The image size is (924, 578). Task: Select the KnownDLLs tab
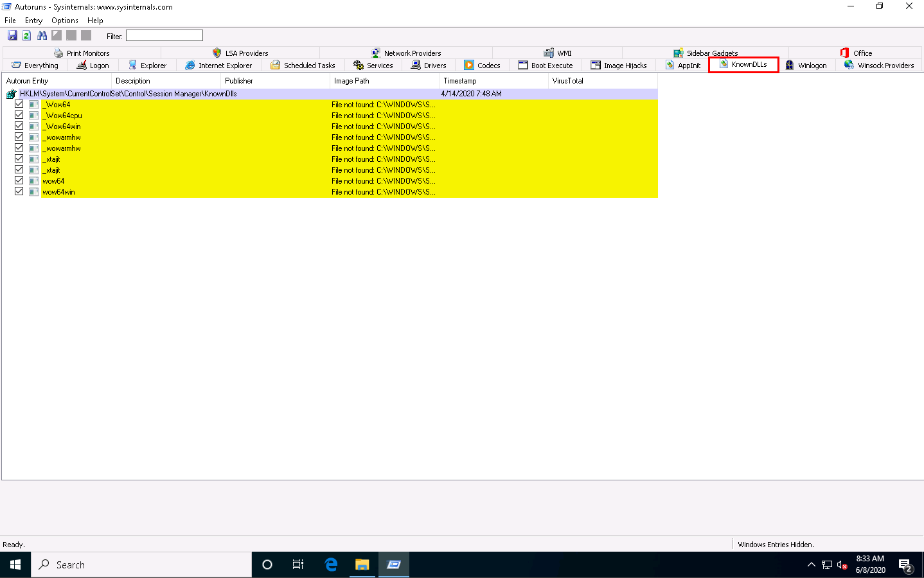[743, 64]
